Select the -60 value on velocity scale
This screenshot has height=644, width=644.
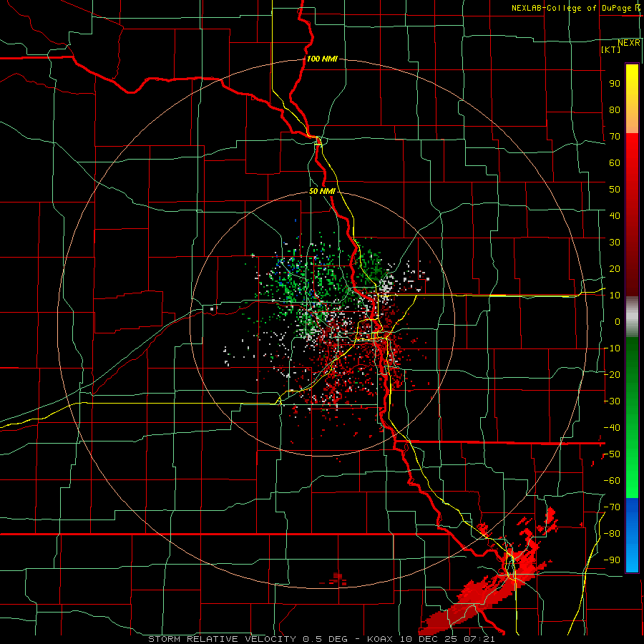[613, 481]
